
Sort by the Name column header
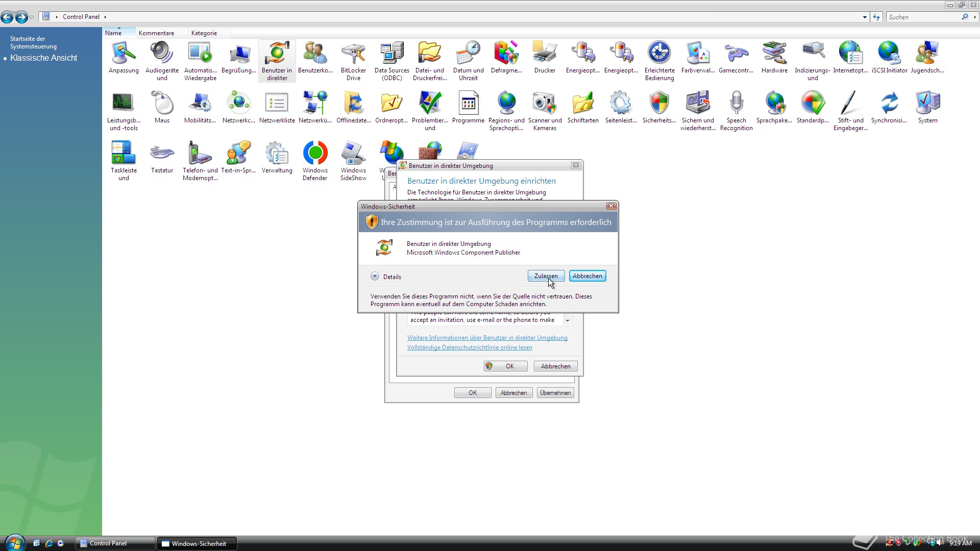(x=118, y=33)
